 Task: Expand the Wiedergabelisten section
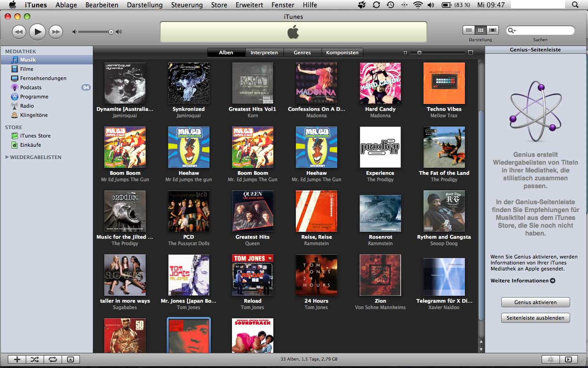pos(7,157)
